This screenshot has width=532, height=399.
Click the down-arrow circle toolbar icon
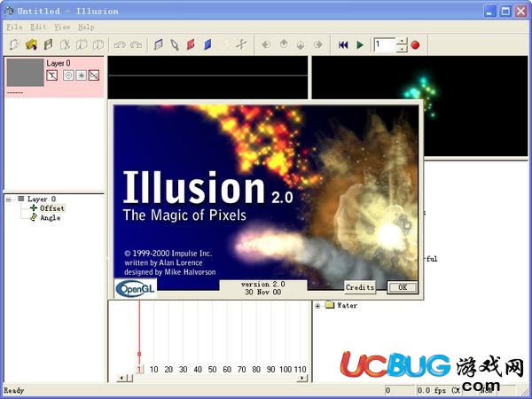[301, 44]
